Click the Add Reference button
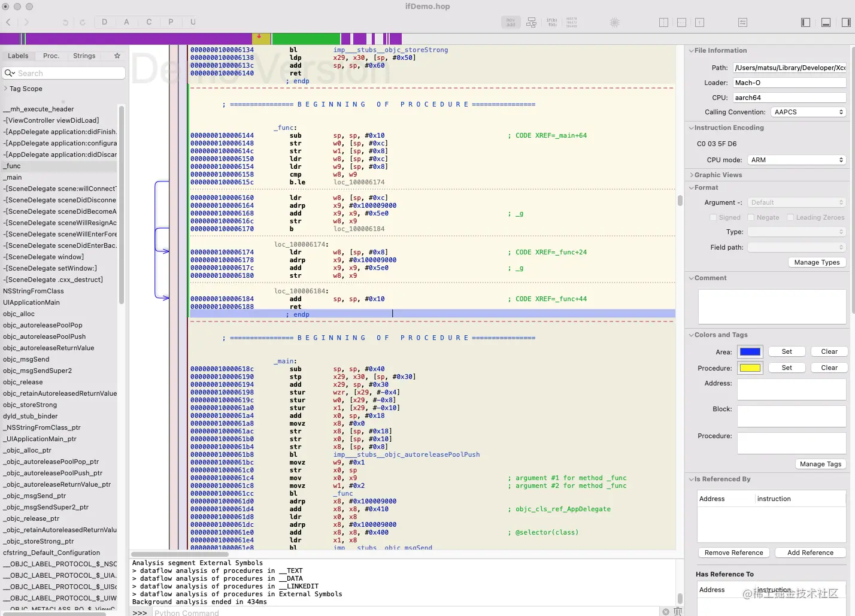Image resolution: width=855 pixels, height=616 pixels. tap(810, 553)
